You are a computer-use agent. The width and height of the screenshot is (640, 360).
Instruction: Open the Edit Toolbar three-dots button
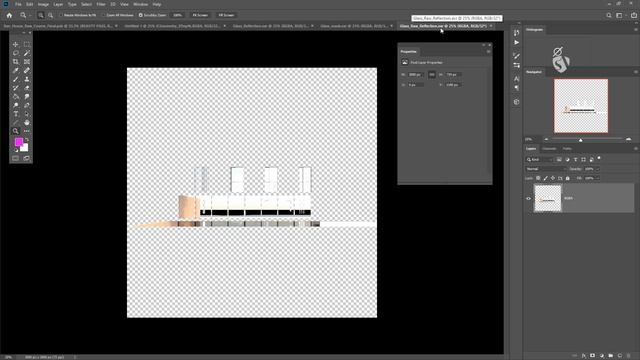tap(27, 131)
